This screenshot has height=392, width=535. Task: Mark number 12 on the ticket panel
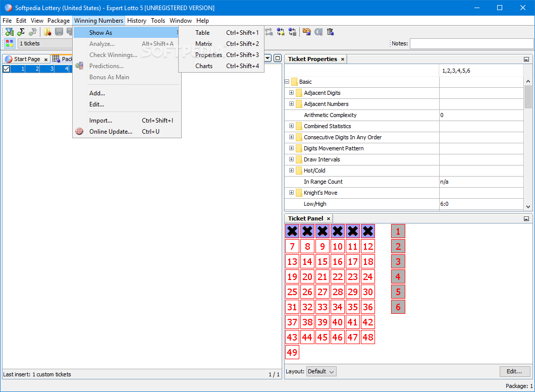pyautogui.click(x=368, y=246)
